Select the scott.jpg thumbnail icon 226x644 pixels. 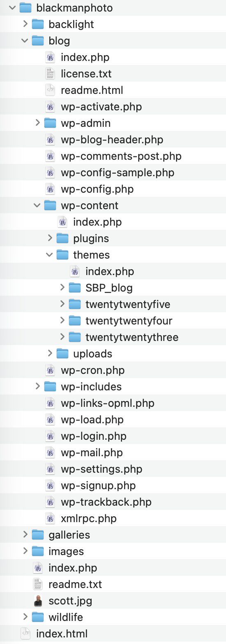coord(38,601)
